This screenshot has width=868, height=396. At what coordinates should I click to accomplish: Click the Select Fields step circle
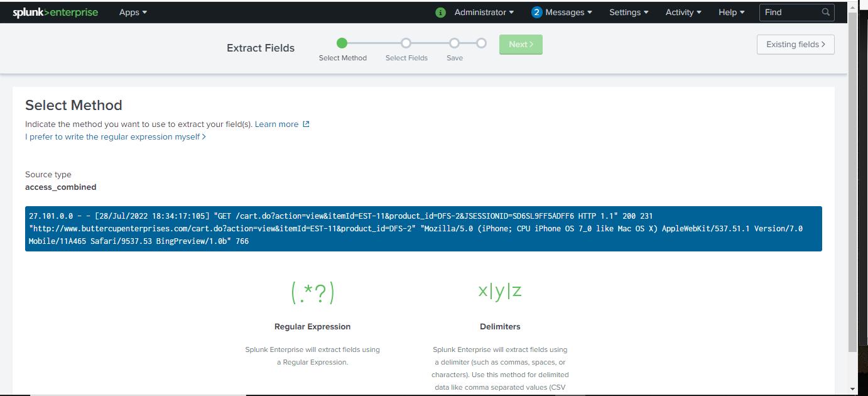406,43
